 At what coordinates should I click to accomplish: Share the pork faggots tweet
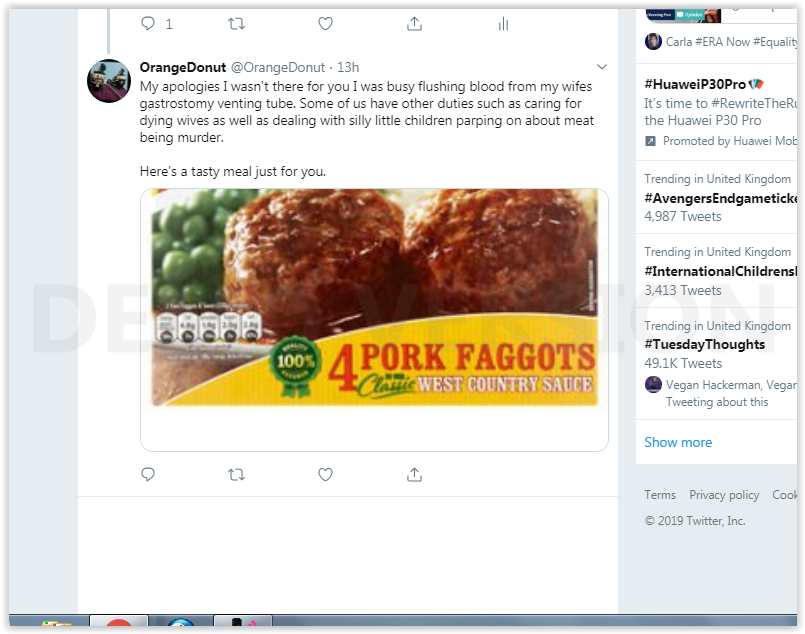tap(414, 474)
